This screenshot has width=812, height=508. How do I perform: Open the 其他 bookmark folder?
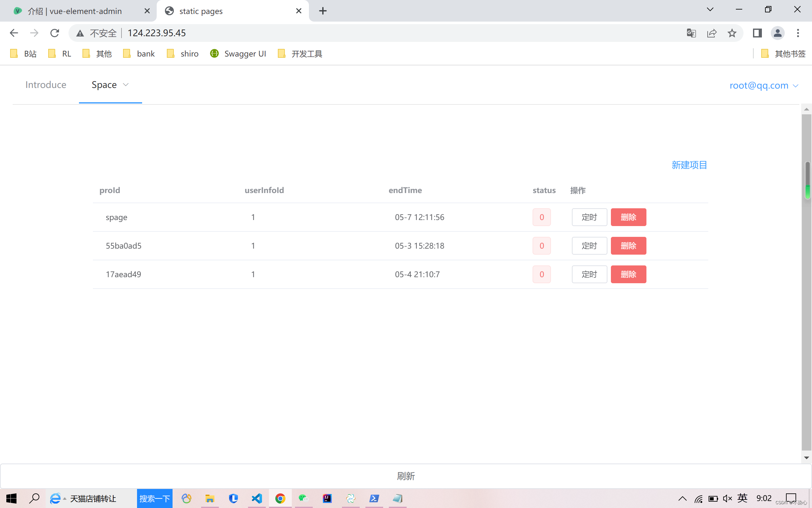point(97,54)
